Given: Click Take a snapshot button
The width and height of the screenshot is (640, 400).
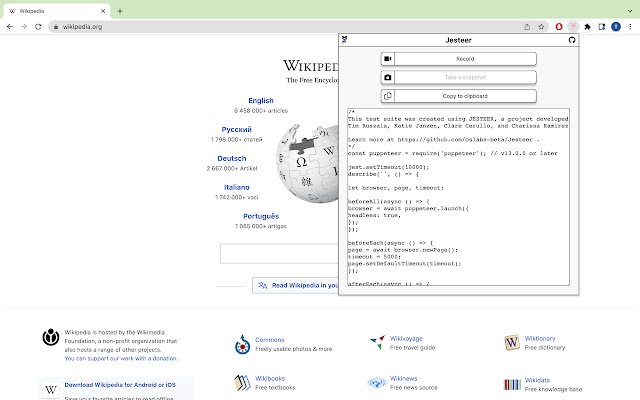Looking at the screenshot, I should [x=465, y=77].
